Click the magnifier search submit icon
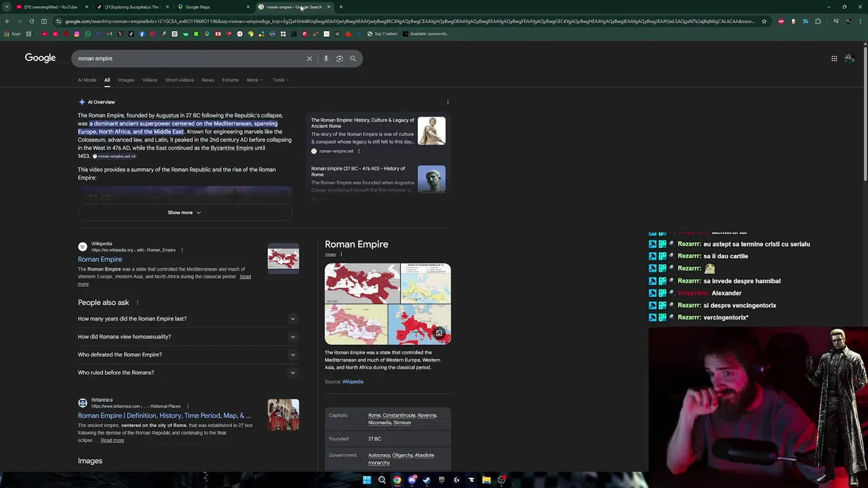Viewport: 868px width, 488px height. point(353,58)
